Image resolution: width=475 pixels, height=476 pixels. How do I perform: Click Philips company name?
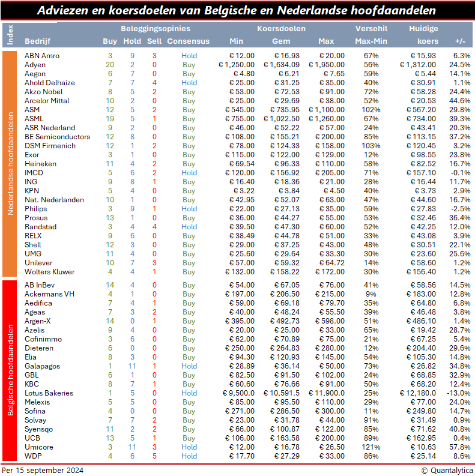coord(36,208)
